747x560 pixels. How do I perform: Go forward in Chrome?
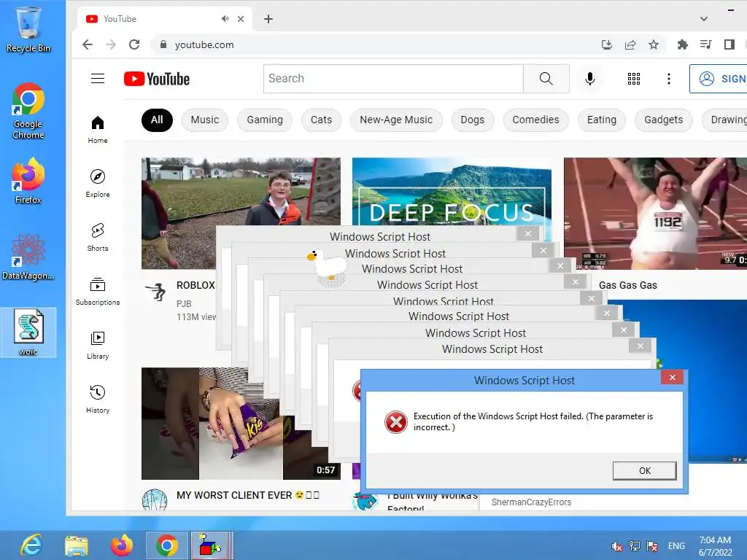[x=111, y=44]
